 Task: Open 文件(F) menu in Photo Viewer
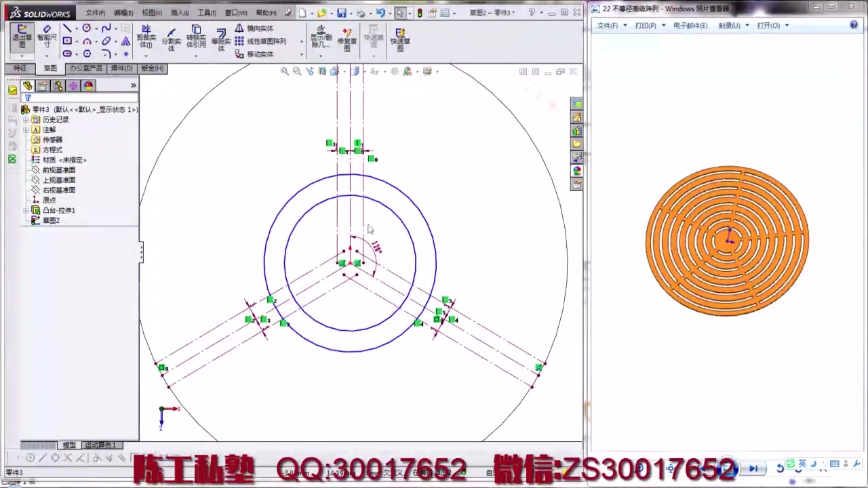tap(610, 26)
